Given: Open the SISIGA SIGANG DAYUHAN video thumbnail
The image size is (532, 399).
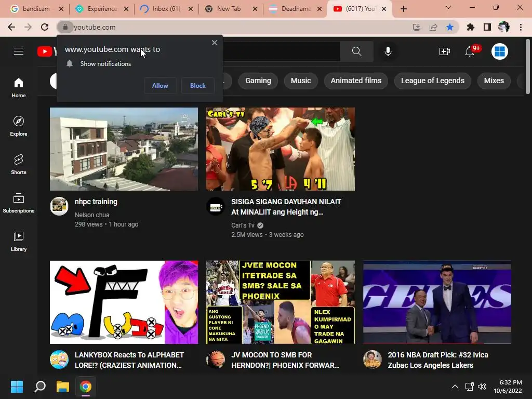Looking at the screenshot, I should pos(280,149).
